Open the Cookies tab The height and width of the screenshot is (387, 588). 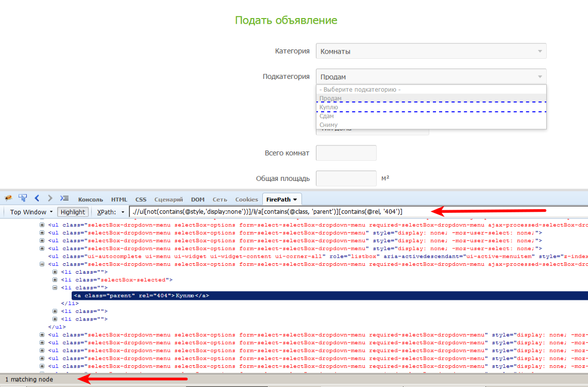(246, 199)
